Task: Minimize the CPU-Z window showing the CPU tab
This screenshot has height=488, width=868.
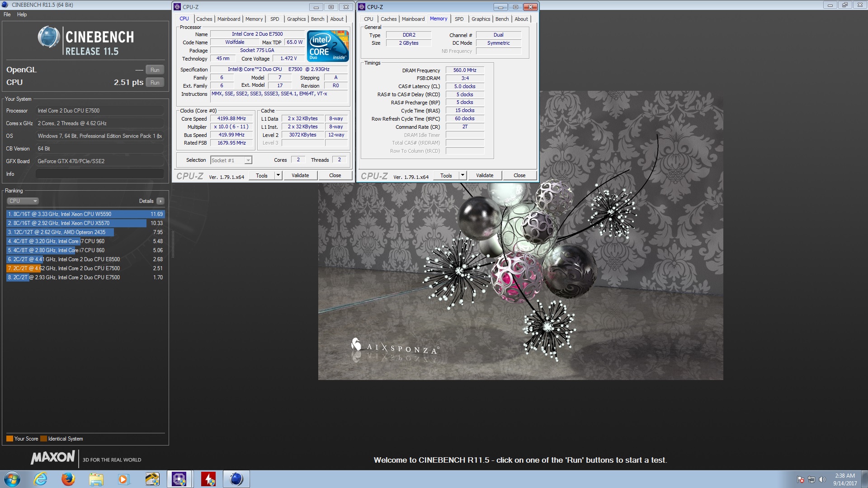Action: tap(316, 7)
